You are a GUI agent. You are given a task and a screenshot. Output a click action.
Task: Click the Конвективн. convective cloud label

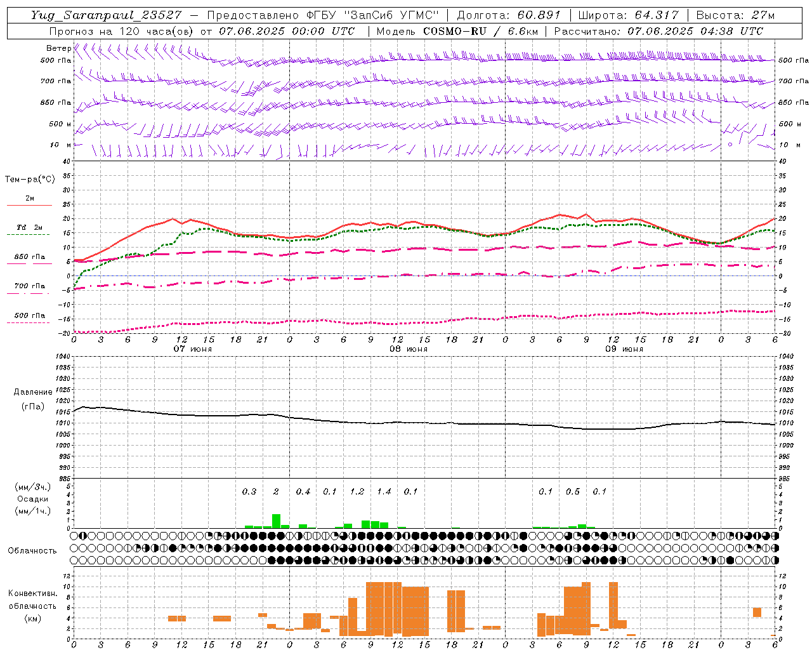pyautogui.click(x=32, y=594)
